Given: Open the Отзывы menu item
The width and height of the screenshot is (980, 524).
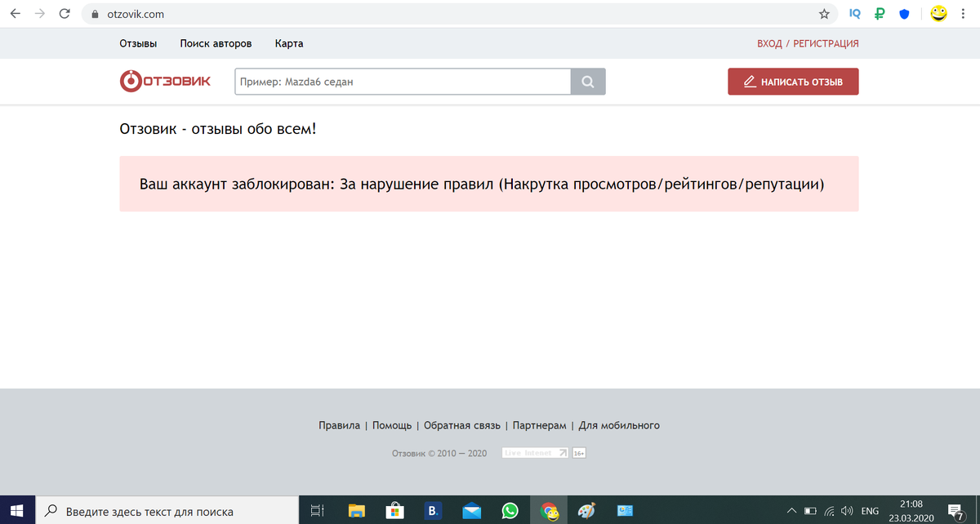Looking at the screenshot, I should coord(138,43).
